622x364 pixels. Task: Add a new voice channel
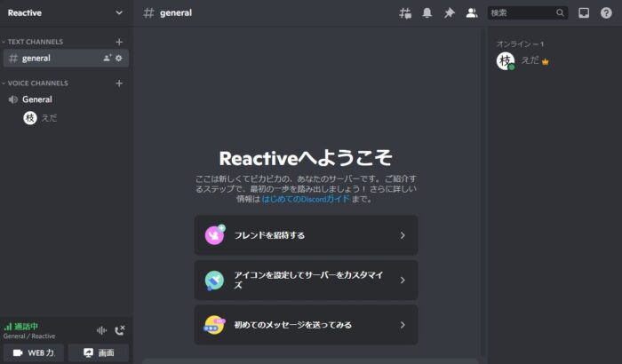pos(119,83)
